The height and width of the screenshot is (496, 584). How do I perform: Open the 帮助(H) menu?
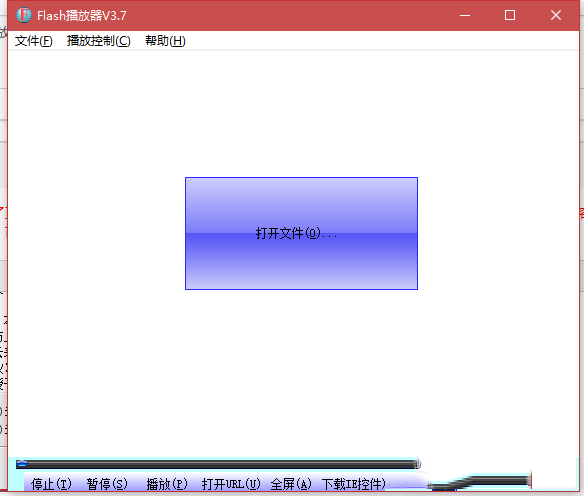pos(165,41)
